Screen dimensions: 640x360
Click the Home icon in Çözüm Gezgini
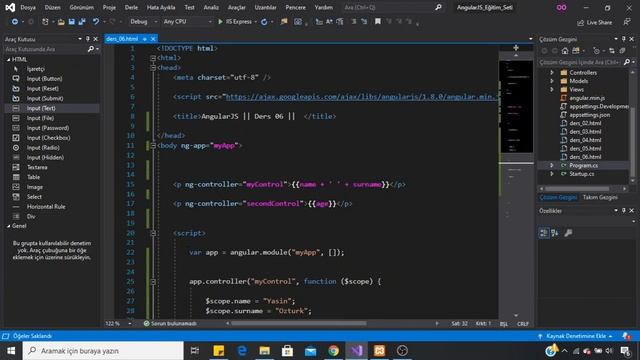565,51
